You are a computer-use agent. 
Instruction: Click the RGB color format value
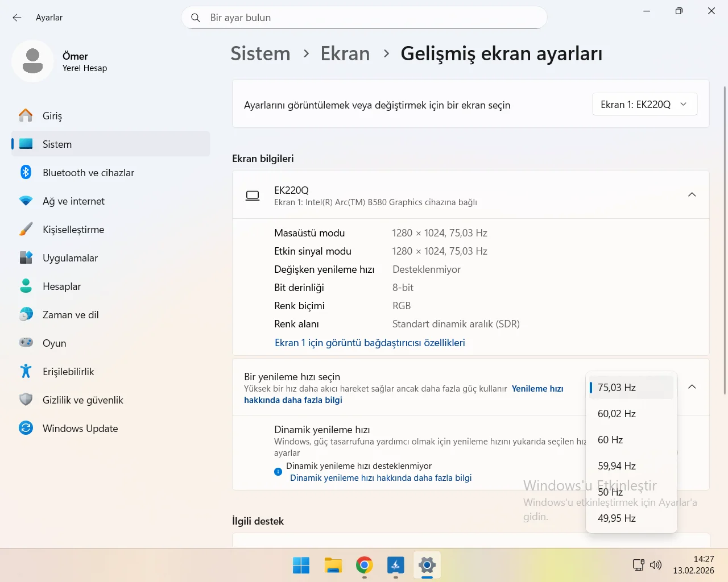[402, 306]
